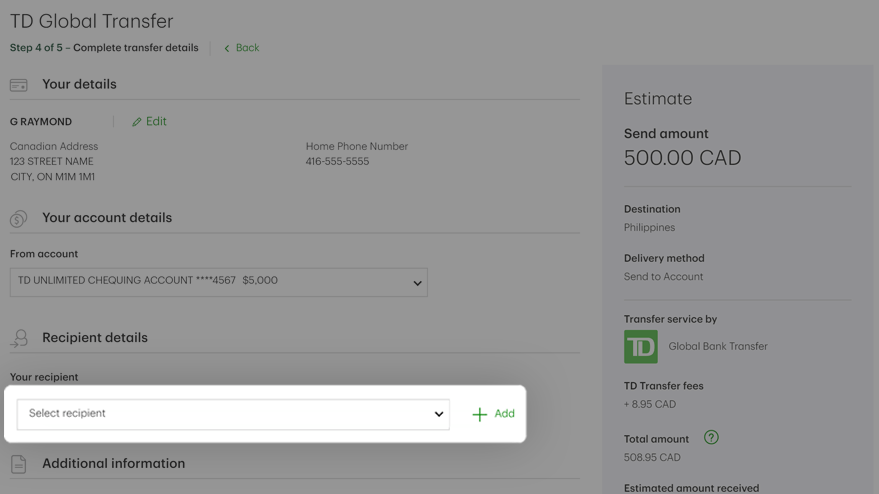879x494 pixels.
Task: Click the coin icon beside Your account details
Action: tap(18, 218)
